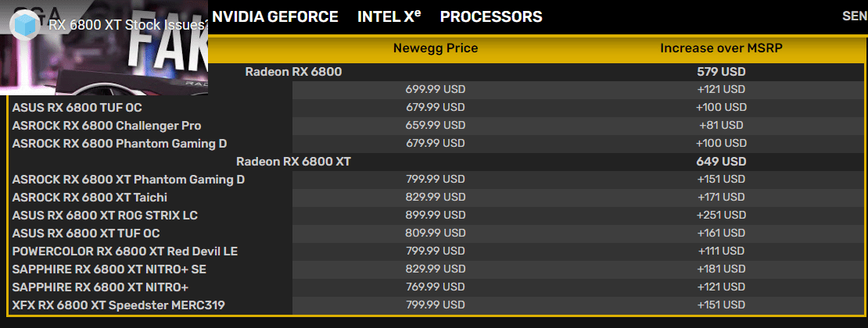Click the +251 USD increase cell
Screen dimensions: 868x328
pos(721,216)
